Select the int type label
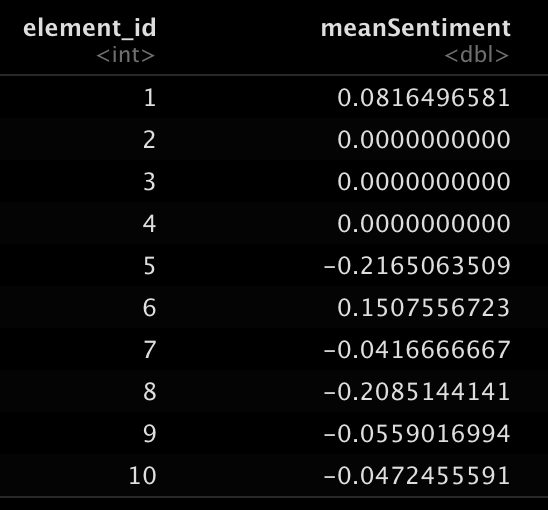This screenshot has height=510, width=548. tap(125, 55)
